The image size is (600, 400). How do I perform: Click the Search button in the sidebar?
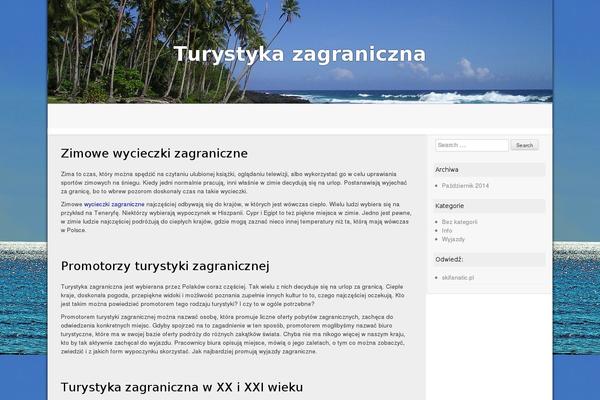pos(524,145)
